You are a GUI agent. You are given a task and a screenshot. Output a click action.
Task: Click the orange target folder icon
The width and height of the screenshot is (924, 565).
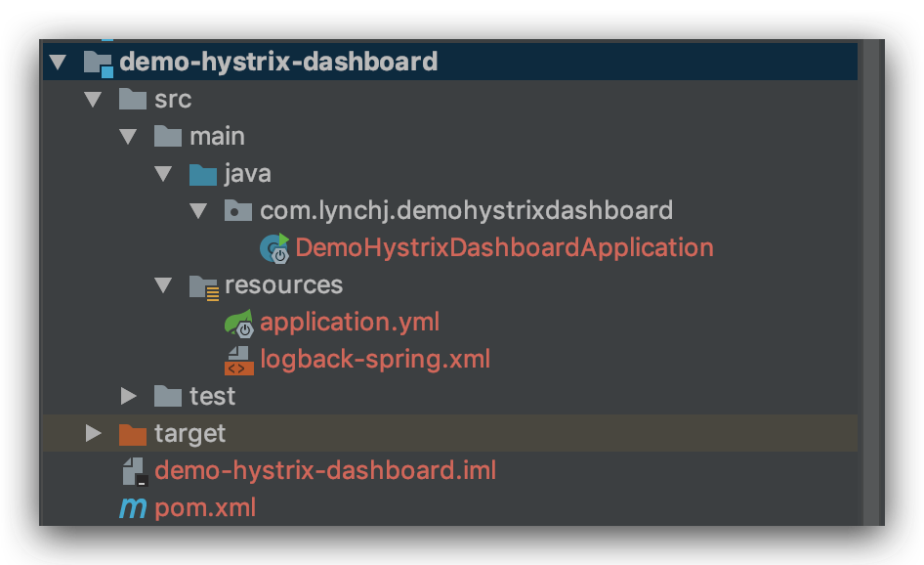pyautogui.click(x=132, y=433)
